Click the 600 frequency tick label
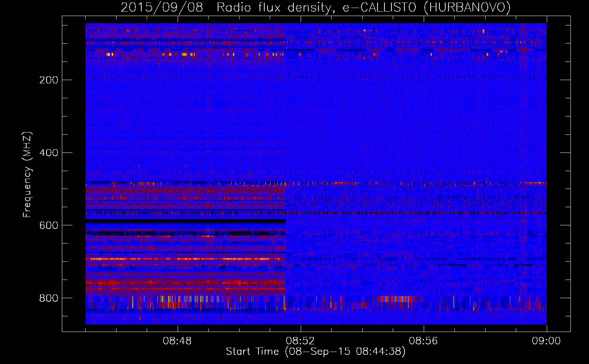Viewport: 589px width, 364px height. pyautogui.click(x=49, y=226)
